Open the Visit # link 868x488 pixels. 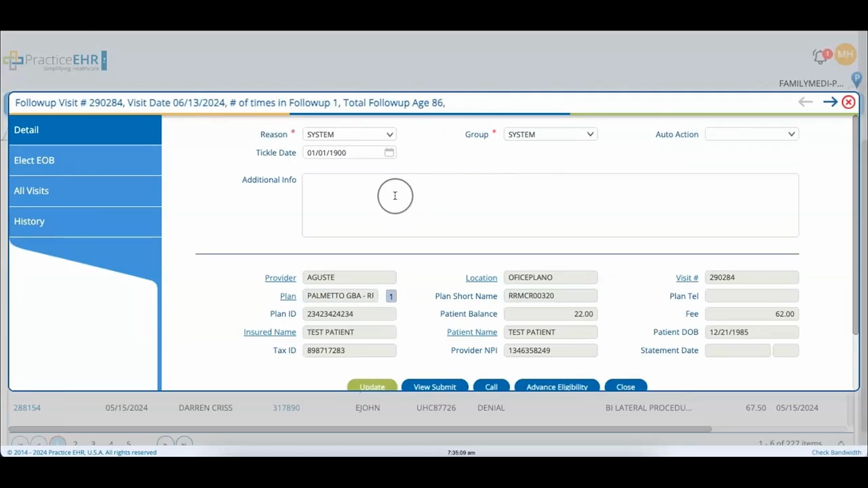[x=687, y=278]
